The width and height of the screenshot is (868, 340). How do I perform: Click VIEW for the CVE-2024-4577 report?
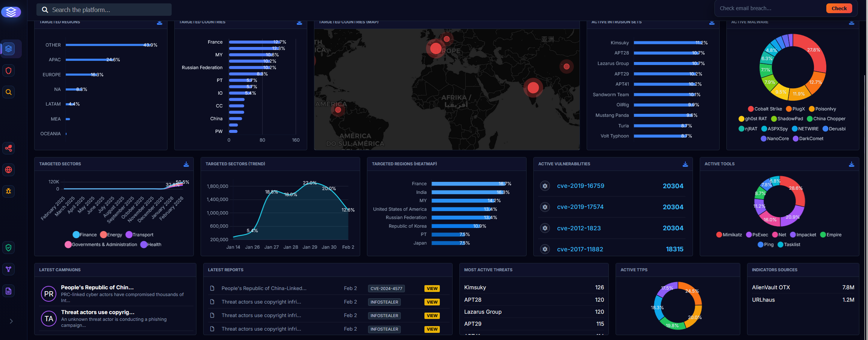click(x=432, y=289)
